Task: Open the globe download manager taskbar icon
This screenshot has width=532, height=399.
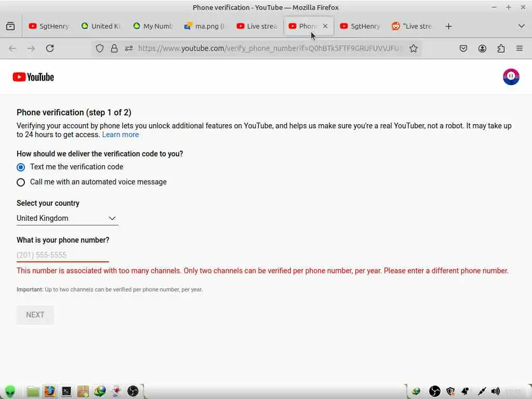Action: pos(100,391)
